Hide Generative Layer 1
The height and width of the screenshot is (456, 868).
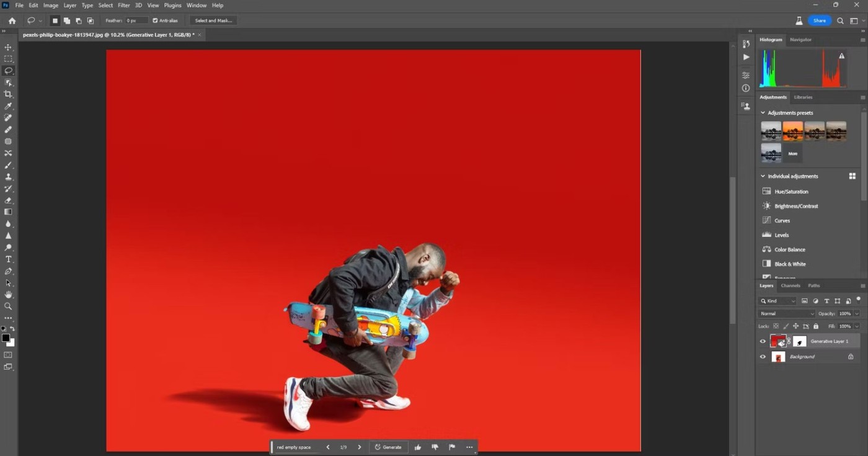click(x=763, y=341)
